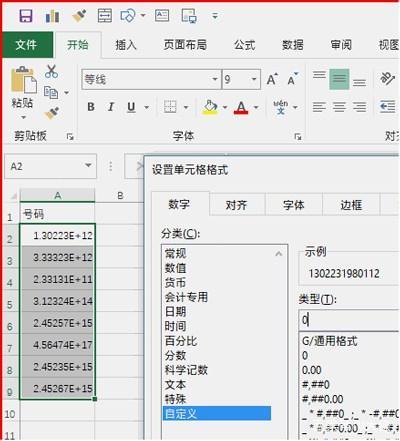The width and height of the screenshot is (400, 441).
Task: Open the font name dropdown
Action: tap(215, 79)
